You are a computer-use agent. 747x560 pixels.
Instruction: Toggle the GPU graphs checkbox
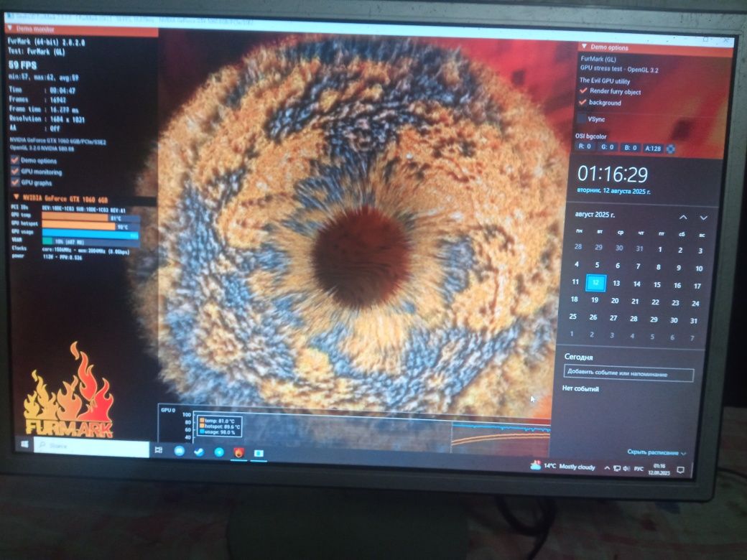coord(15,182)
